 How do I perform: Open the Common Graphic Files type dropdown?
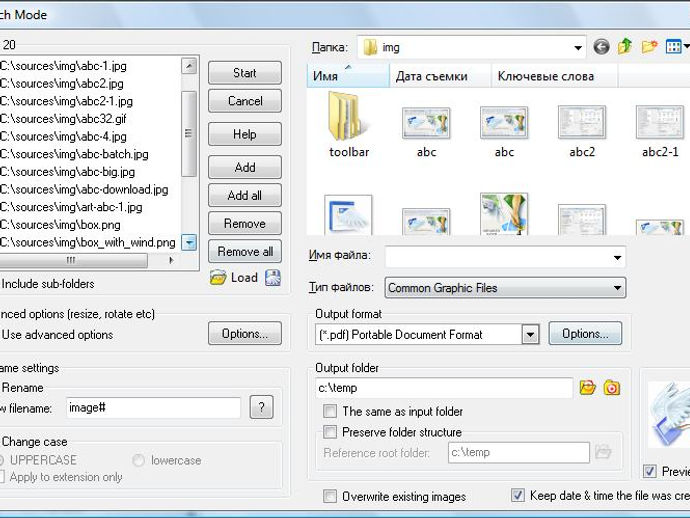[x=617, y=288]
